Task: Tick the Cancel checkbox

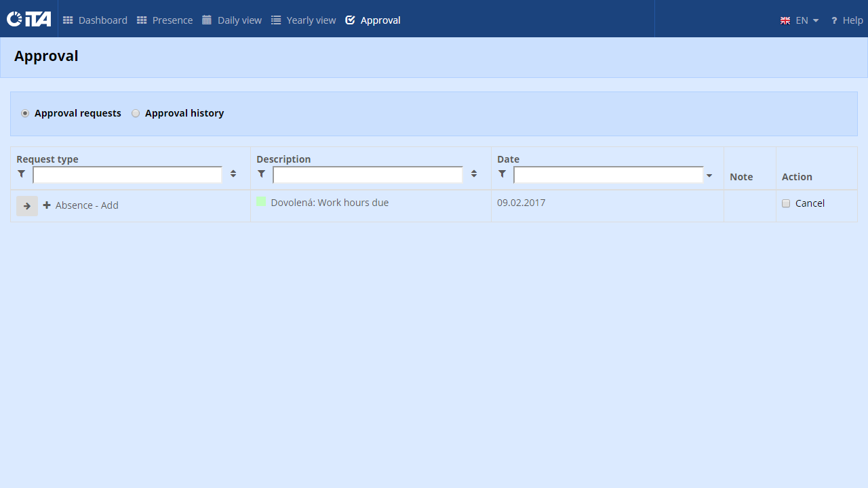Action: pyautogui.click(x=786, y=203)
